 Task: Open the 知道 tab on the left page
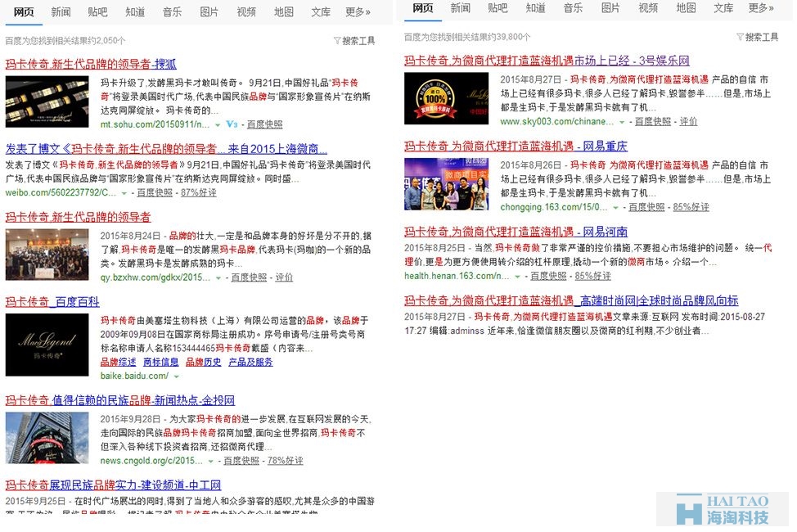pos(135,11)
